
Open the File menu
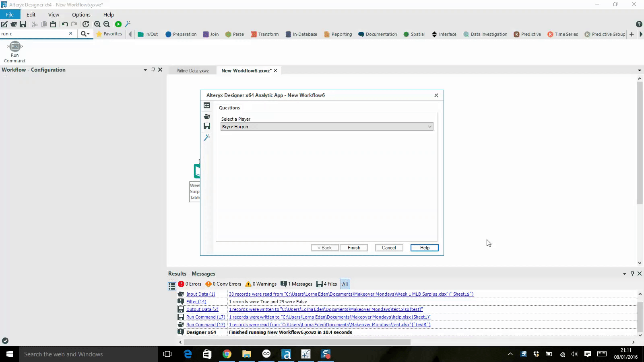click(x=10, y=14)
